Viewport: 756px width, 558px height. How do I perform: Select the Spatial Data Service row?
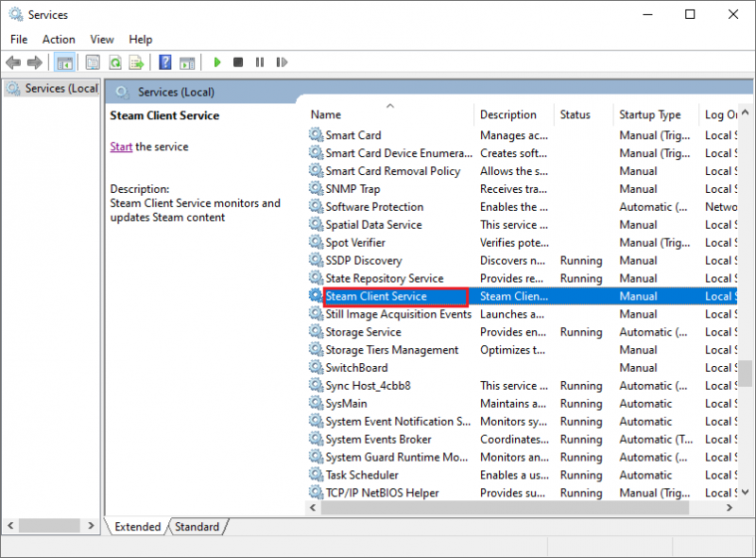point(523,224)
